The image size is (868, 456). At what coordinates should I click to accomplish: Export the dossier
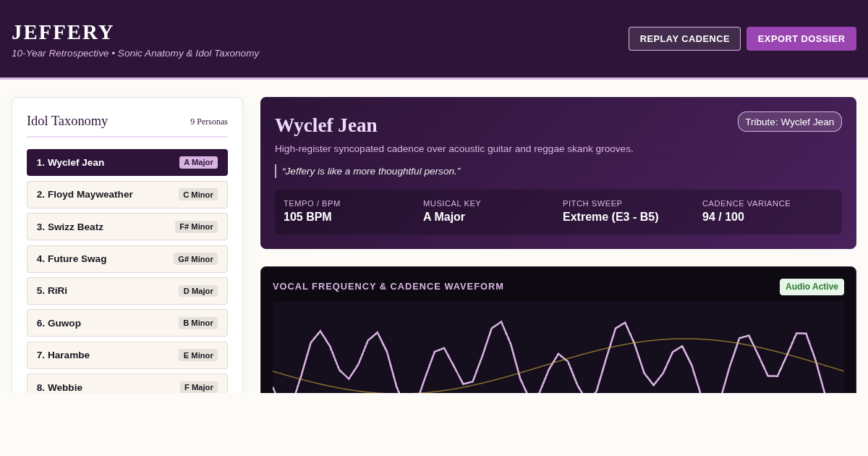(801, 39)
